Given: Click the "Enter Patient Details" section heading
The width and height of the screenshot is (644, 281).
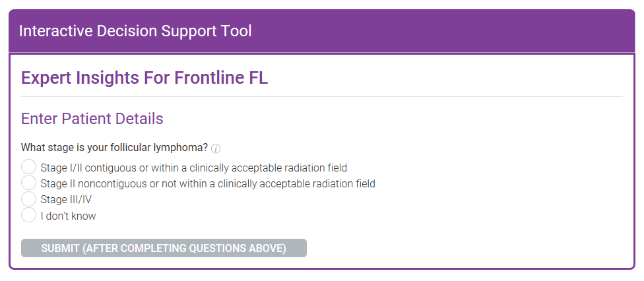Looking at the screenshot, I should 92,119.
